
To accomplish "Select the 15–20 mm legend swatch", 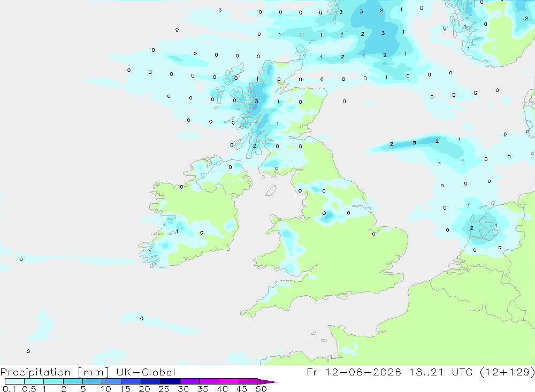I will coord(131,381).
